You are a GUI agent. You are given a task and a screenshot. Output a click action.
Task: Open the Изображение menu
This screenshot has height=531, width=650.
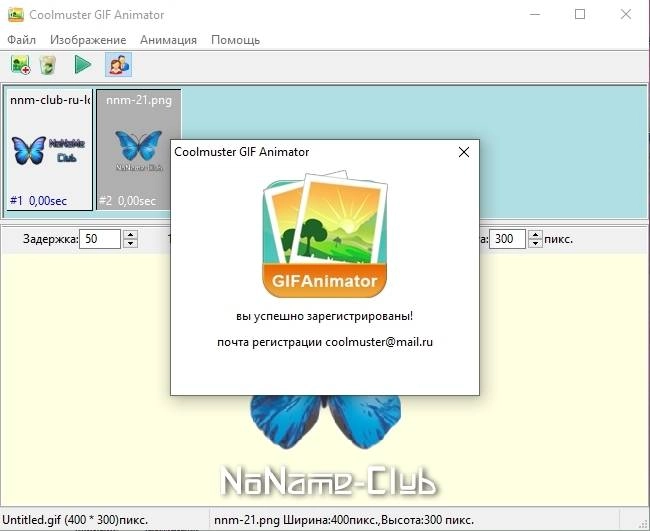point(88,40)
